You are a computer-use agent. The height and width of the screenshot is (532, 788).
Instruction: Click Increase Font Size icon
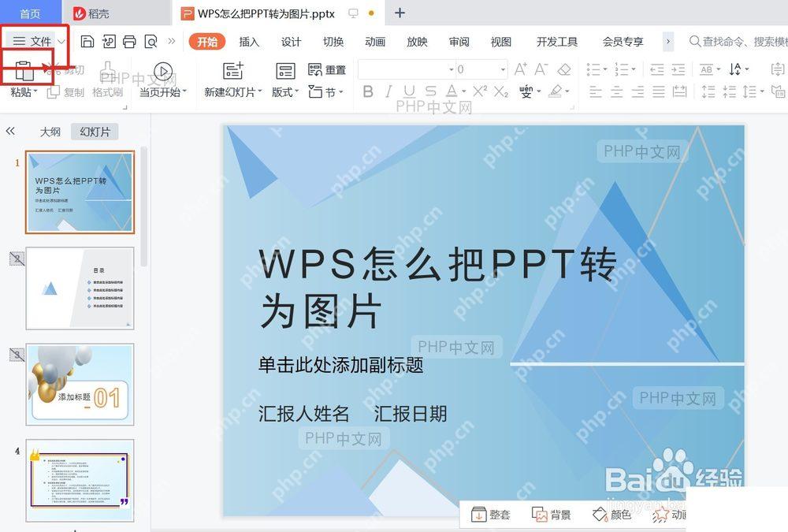(521, 69)
